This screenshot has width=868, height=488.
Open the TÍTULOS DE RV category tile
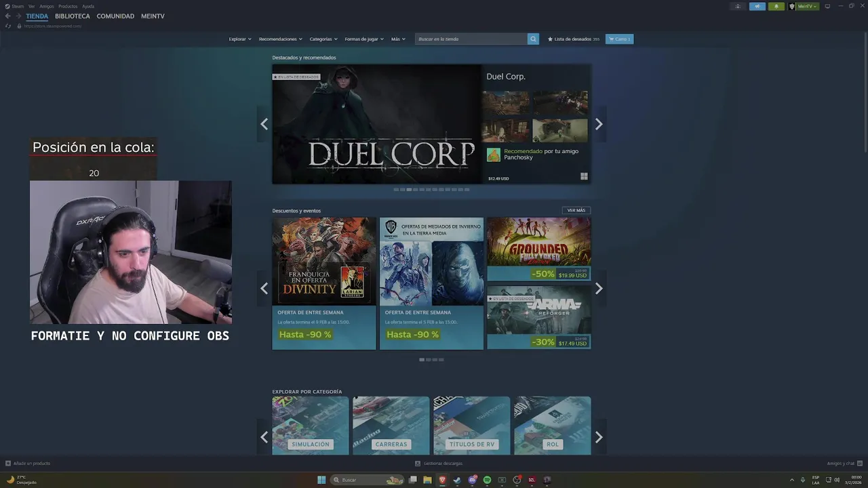(x=472, y=426)
